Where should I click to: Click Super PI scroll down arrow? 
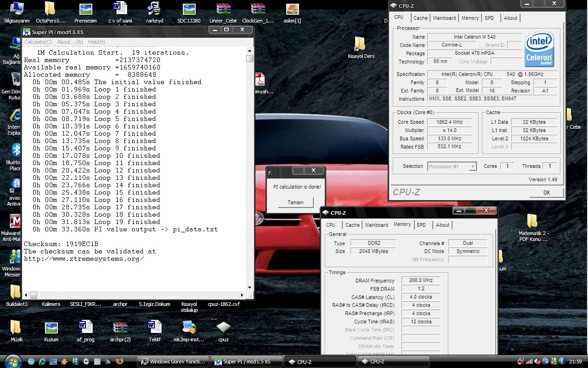point(250,287)
